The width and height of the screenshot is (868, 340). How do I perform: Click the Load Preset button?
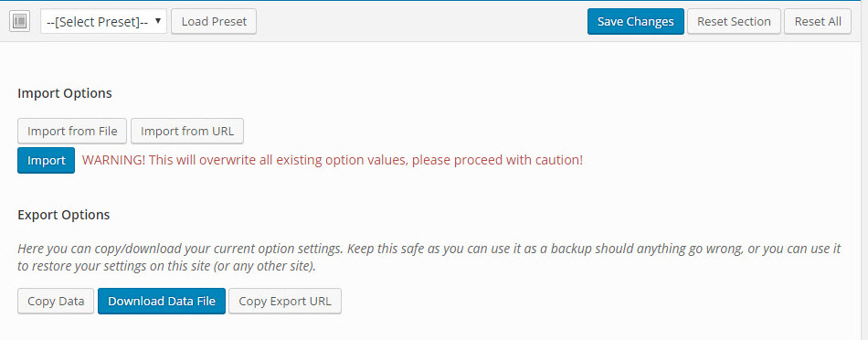pyautogui.click(x=214, y=22)
